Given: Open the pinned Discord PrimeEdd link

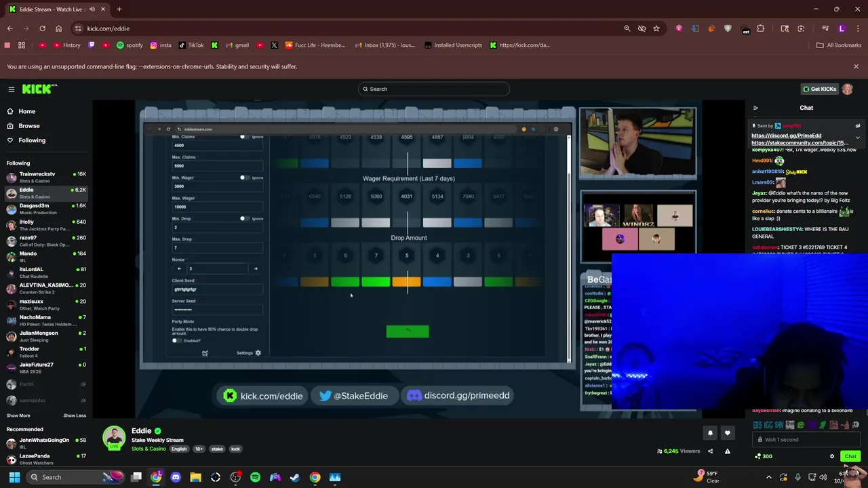Looking at the screenshot, I should click(x=786, y=136).
